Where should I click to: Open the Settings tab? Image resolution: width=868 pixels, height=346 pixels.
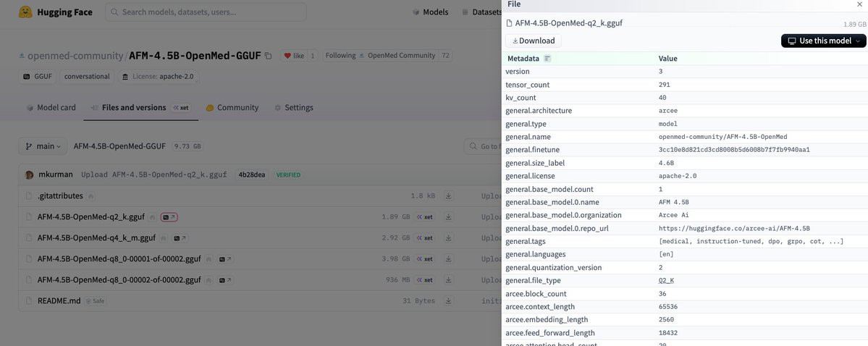294,108
